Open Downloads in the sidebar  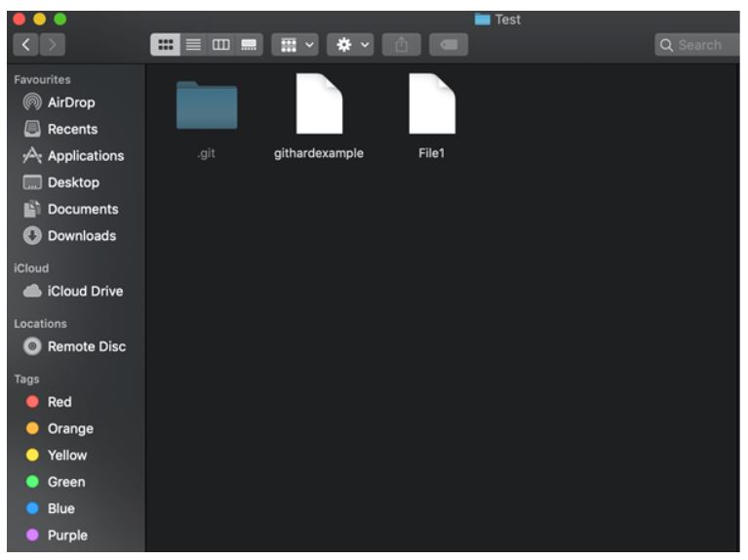(x=69, y=236)
